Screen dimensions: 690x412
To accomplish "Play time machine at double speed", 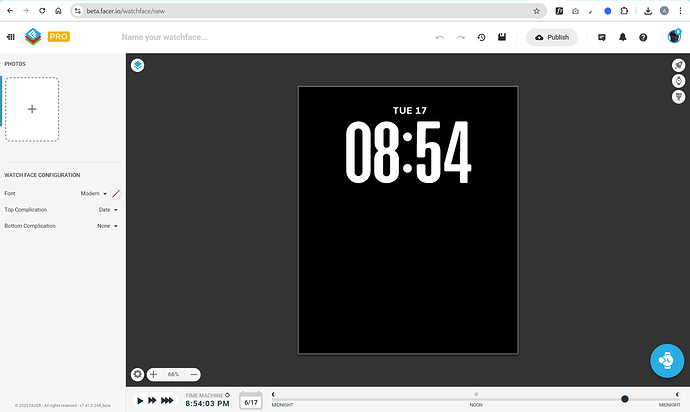I will [x=152, y=401].
